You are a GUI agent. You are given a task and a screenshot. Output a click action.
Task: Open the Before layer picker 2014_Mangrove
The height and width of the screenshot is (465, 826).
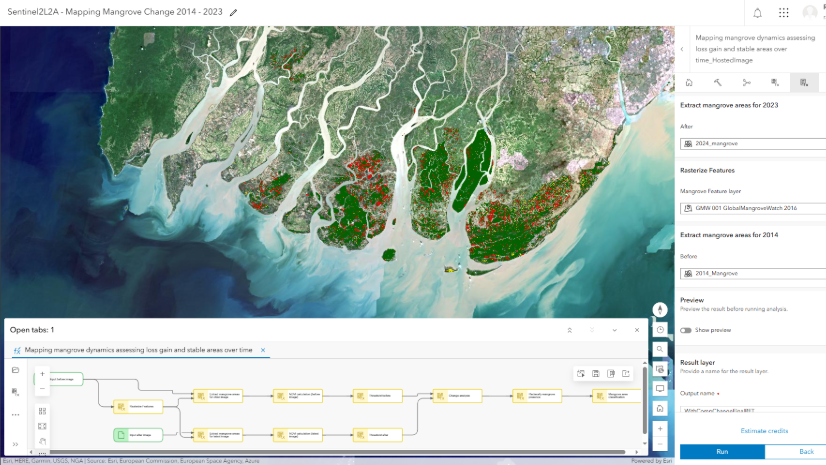point(753,273)
